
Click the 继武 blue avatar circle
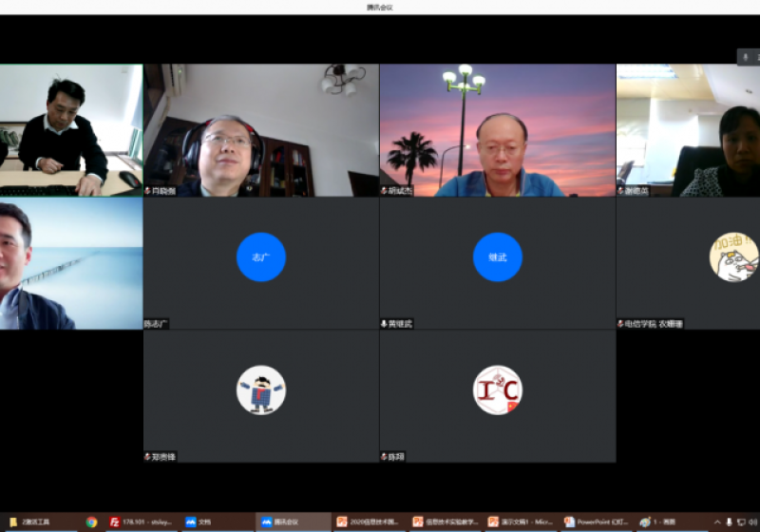(x=498, y=256)
